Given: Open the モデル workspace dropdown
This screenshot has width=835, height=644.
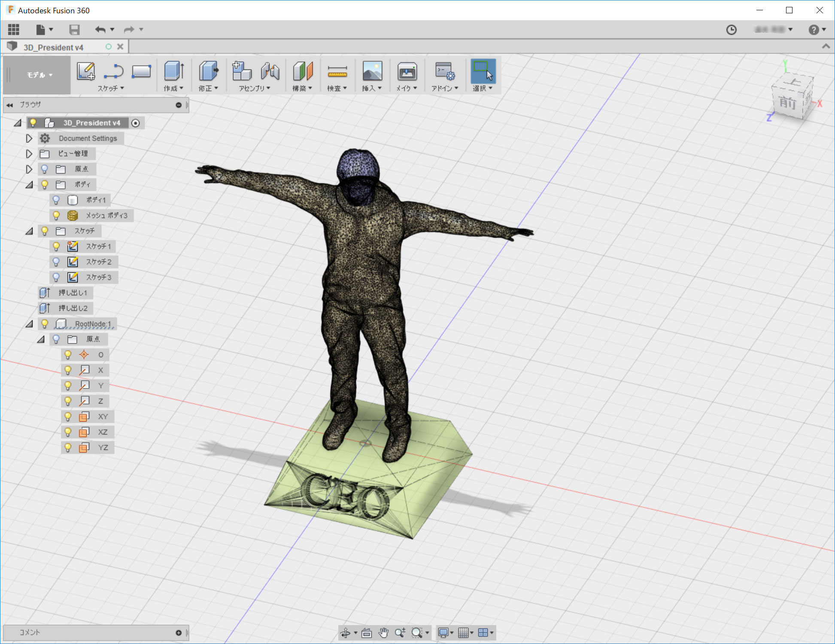Looking at the screenshot, I should click(39, 75).
